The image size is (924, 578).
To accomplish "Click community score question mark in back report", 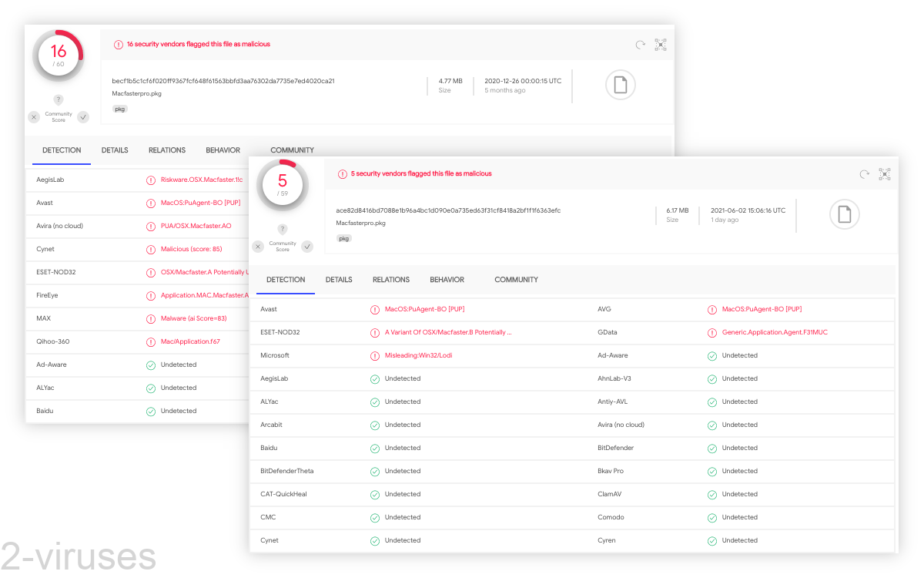I will (59, 99).
